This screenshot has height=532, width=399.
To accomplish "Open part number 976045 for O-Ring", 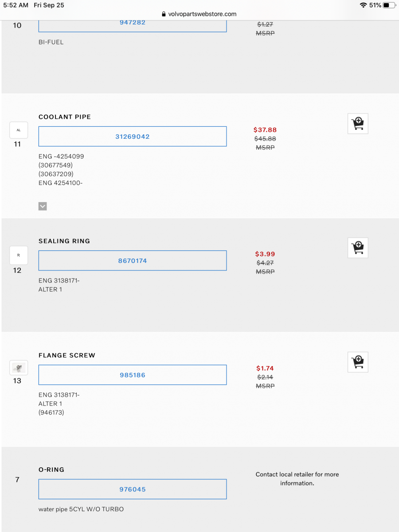I will click(133, 489).
